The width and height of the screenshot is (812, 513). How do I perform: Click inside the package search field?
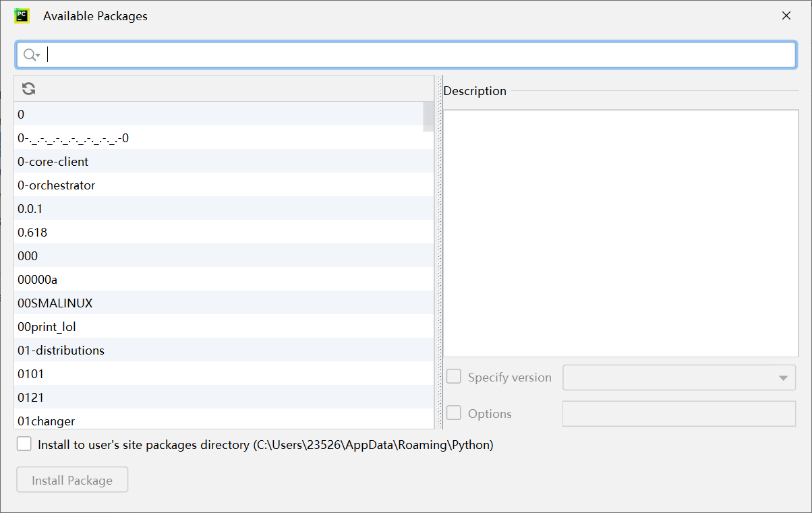270,55
